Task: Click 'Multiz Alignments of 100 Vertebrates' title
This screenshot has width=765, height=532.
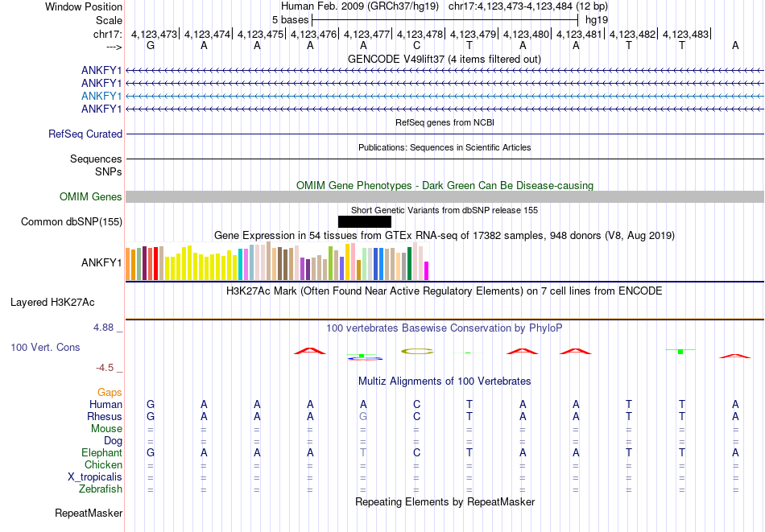Action: point(445,381)
